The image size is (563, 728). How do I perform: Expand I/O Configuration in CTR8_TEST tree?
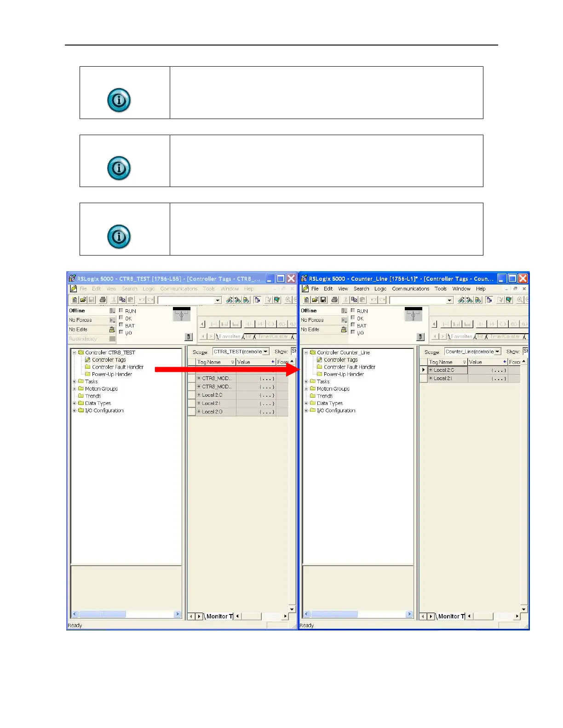[75, 410]
